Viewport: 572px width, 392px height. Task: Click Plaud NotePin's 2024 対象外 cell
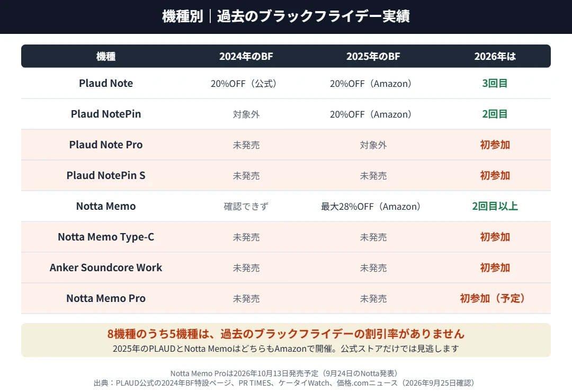tap(246, 114)
